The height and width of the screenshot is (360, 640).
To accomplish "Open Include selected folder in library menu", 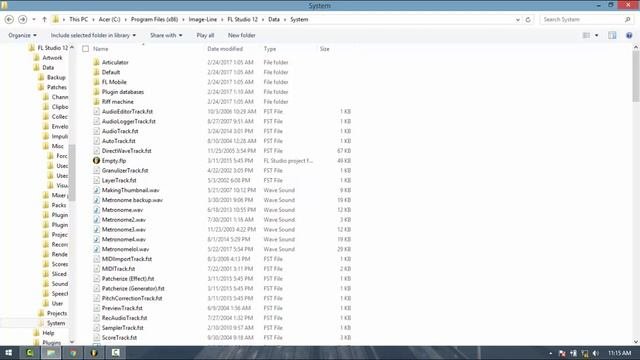I will click(93, 35).
